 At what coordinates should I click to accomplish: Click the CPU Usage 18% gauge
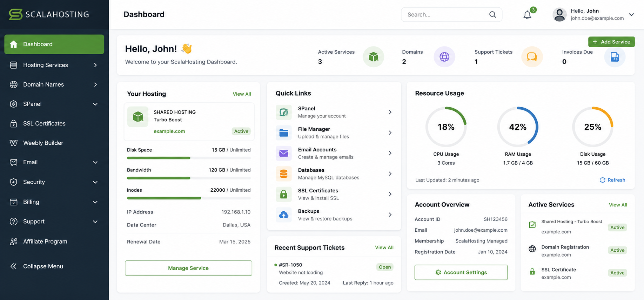tap(446, 127)
